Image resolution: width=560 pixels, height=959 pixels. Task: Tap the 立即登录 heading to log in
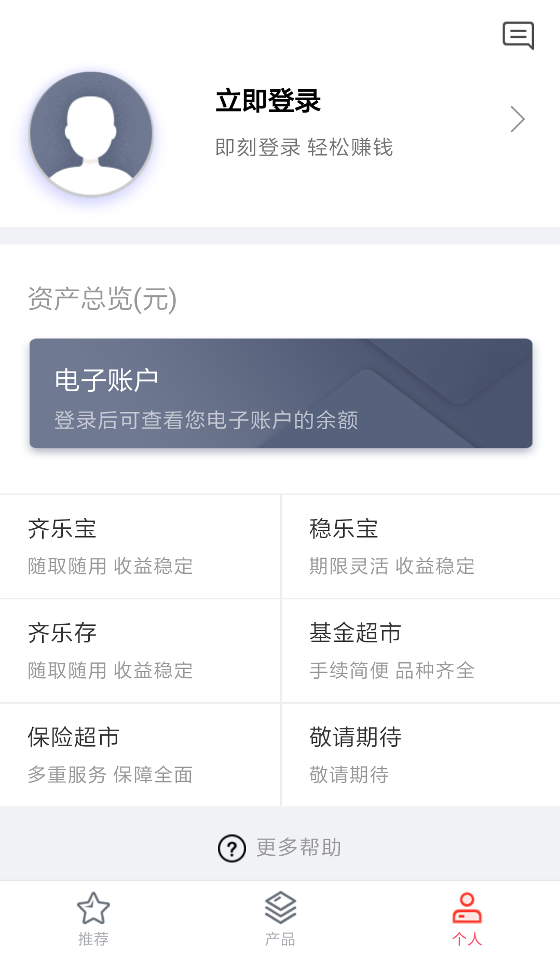268,101
